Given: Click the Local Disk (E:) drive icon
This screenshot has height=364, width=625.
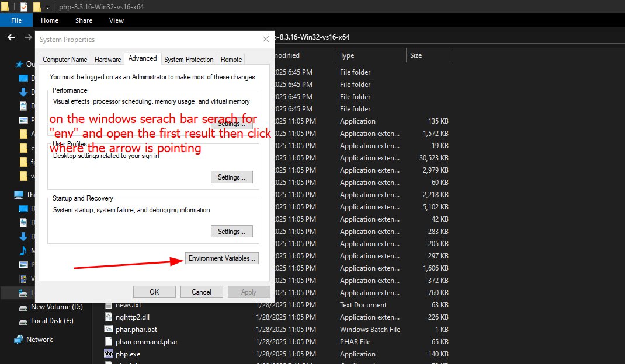Looking at the screenshot, I should (x=23, y=321).
